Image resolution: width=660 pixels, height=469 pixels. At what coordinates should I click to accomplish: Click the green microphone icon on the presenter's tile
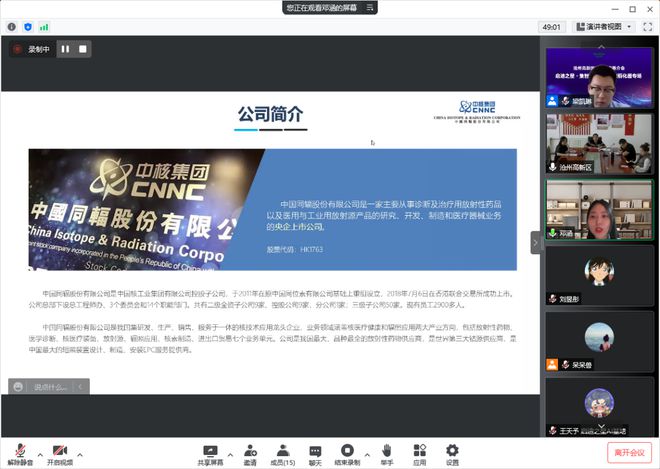[553, 233]
